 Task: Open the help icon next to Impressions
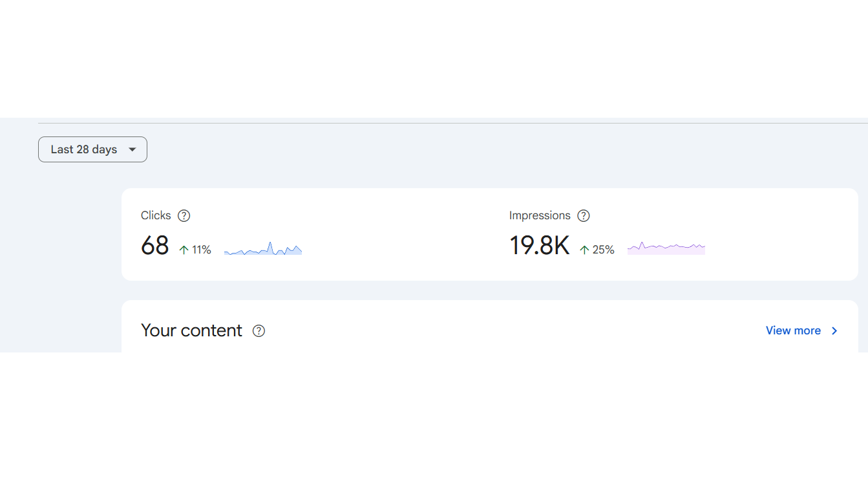coord(584,216)
